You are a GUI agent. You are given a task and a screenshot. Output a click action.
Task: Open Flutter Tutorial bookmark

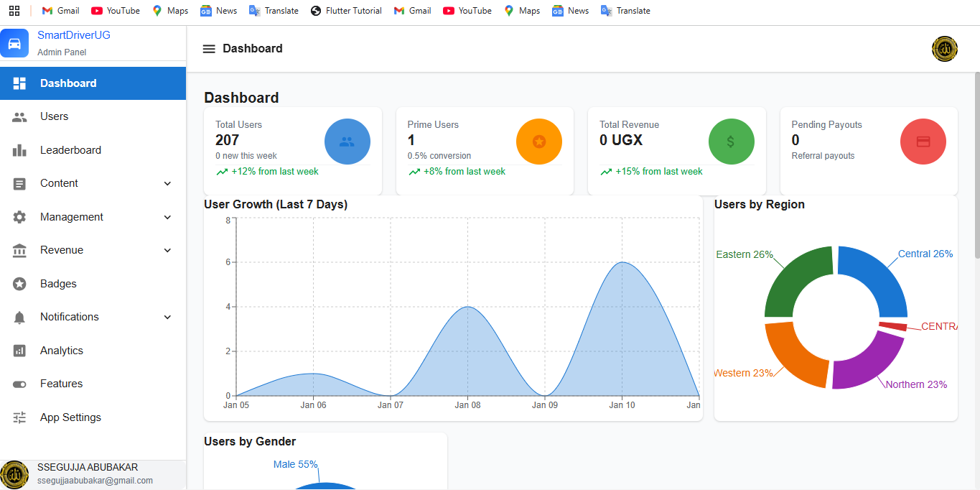346,11
